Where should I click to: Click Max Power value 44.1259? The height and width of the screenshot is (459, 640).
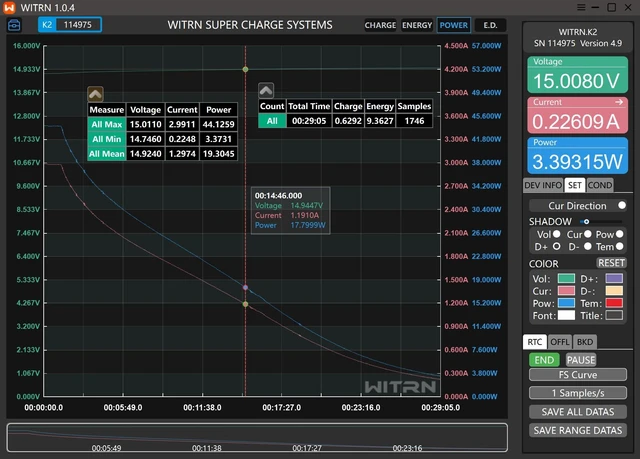pos(218,124)
